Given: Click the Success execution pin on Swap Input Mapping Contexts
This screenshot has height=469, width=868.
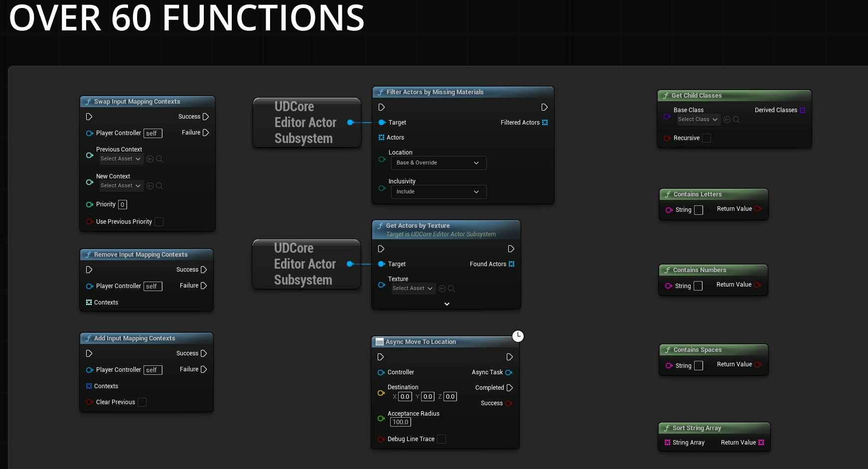Looking at the screenshot, I should point(205,117).
